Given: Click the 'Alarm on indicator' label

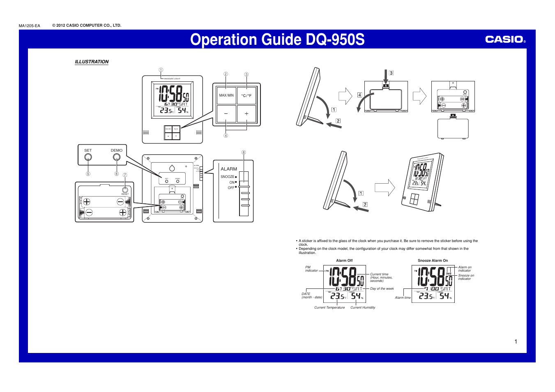Looking at the screenshot, I should coord(465,269).
